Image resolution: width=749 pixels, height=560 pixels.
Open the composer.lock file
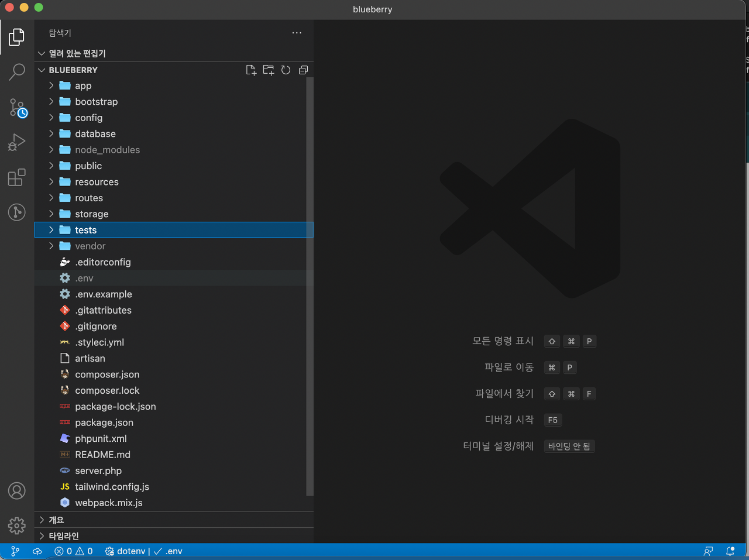(x=174, y=390)
